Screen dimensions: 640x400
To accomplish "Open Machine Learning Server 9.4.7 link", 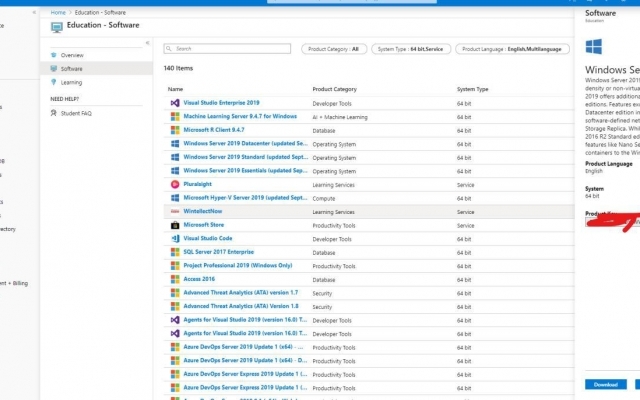I will [x=240, y=116].
